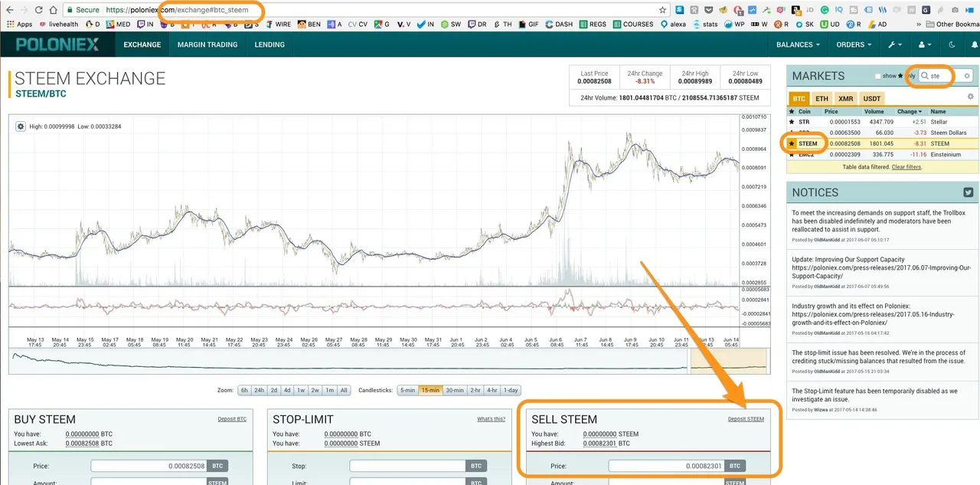The height and width of the screenshot is (485, 980).
Task: Select 5-min candlesticks
Action: (x=407, y=390)
